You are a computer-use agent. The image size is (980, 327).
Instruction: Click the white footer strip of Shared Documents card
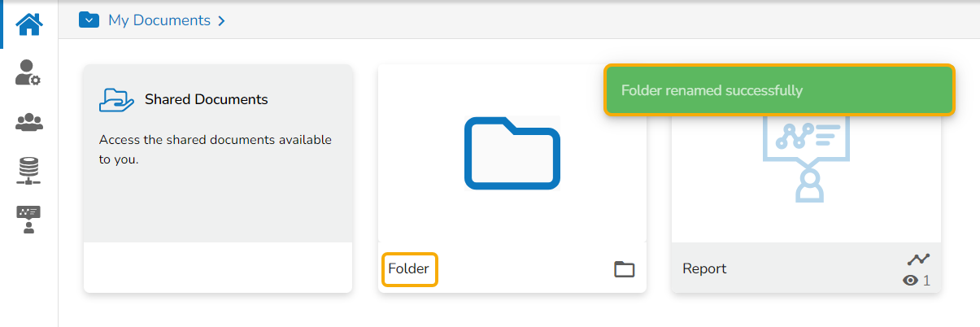[x=217, y=267]
